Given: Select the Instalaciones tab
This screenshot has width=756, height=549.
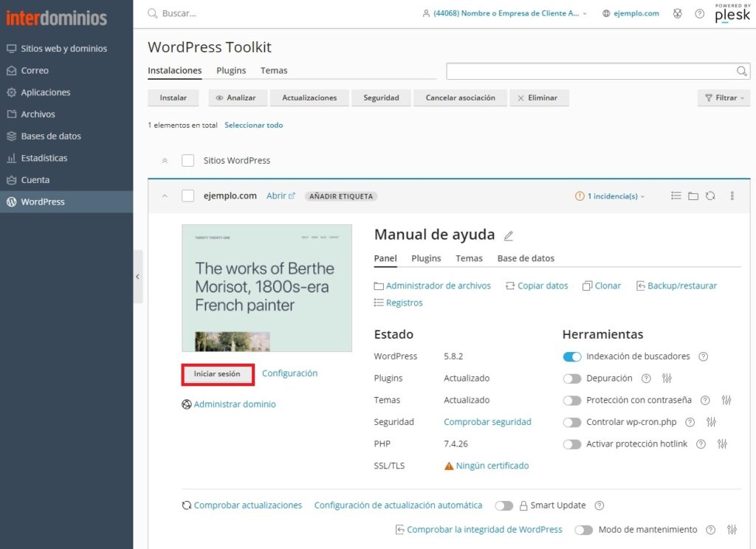Looking at the screenshot, I should (174, 70).
